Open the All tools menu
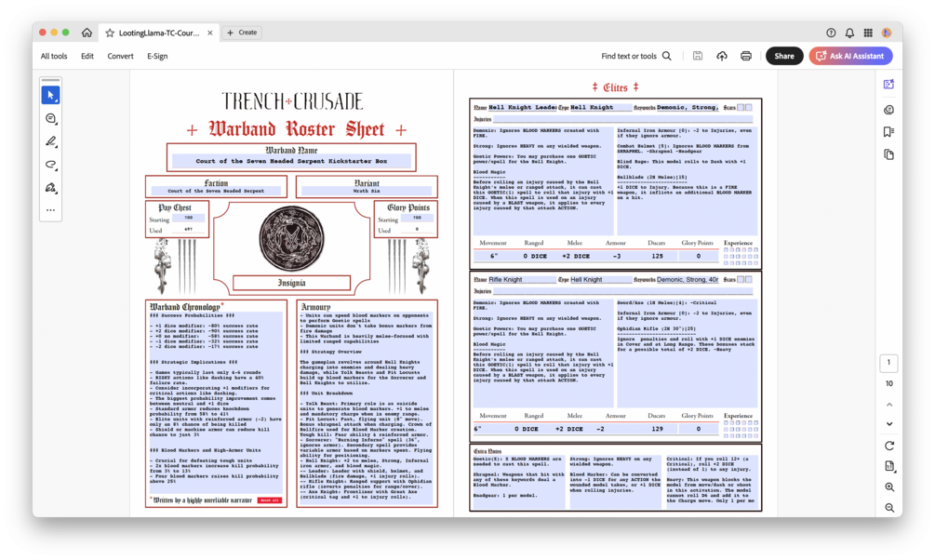The height and width of the screenshot is (560, 935). (54, 56)
